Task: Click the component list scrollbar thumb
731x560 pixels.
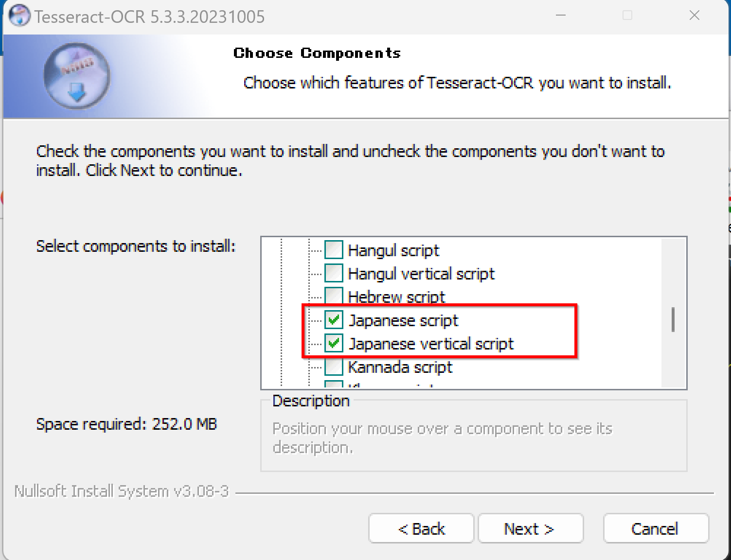Action: pyautogui.click(x=673, y=319)
